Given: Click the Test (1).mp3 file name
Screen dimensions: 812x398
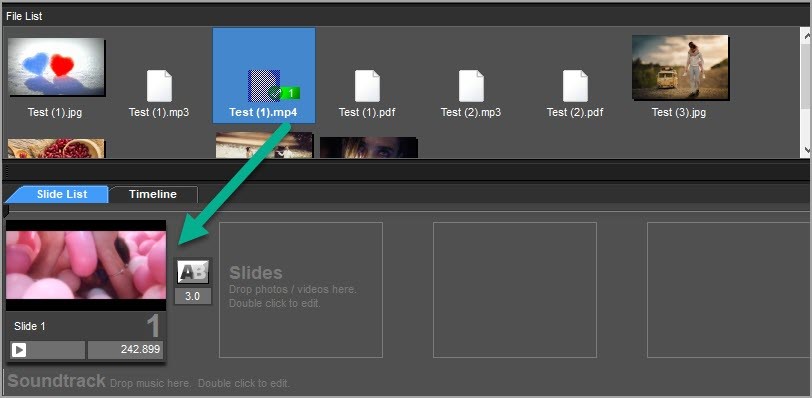Looking at the screenshot, I should tap(159, 112).
